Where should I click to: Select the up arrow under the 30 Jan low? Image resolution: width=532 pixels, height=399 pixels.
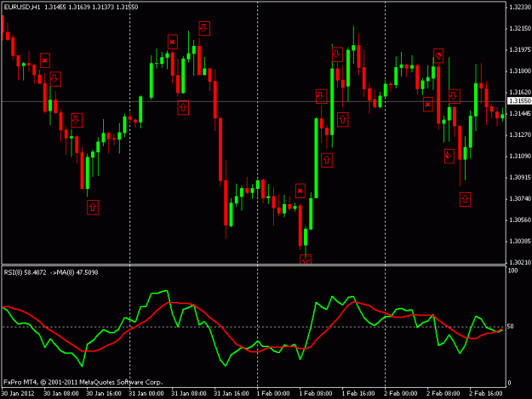point(93,207)
